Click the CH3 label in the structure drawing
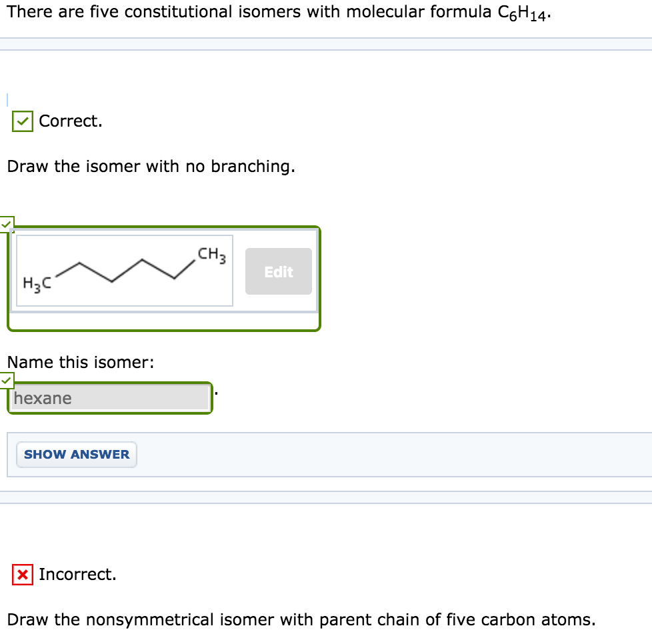Screen dimensions: 652x644 tap(209, 254)
